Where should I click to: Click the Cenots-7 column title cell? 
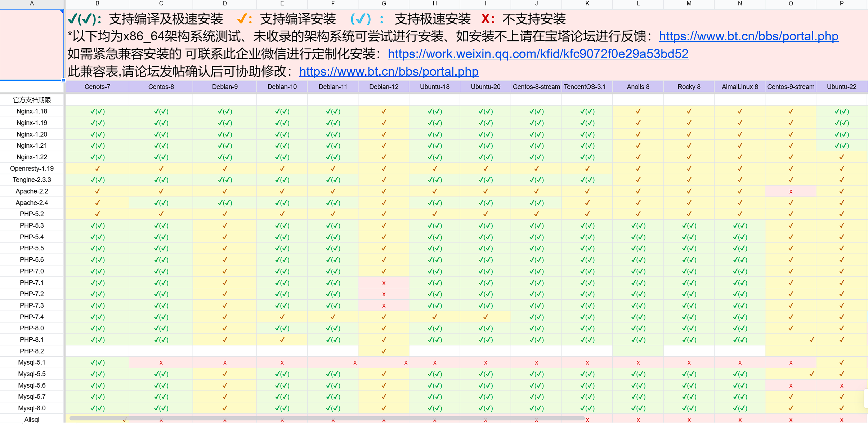coord(97,86)
